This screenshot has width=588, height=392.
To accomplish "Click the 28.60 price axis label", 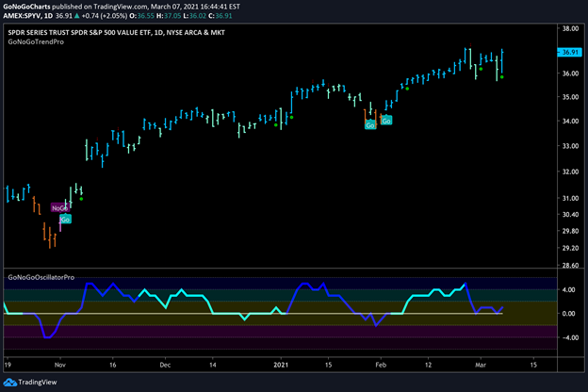I will [570, 265].
